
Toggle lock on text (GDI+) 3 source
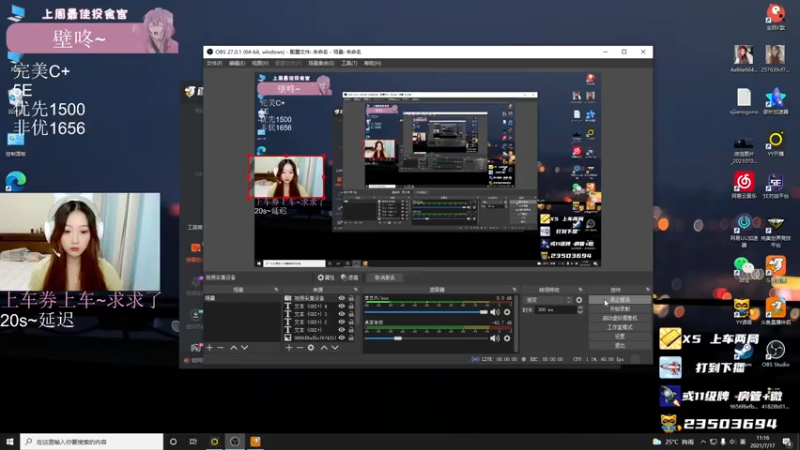pos(351,314)
